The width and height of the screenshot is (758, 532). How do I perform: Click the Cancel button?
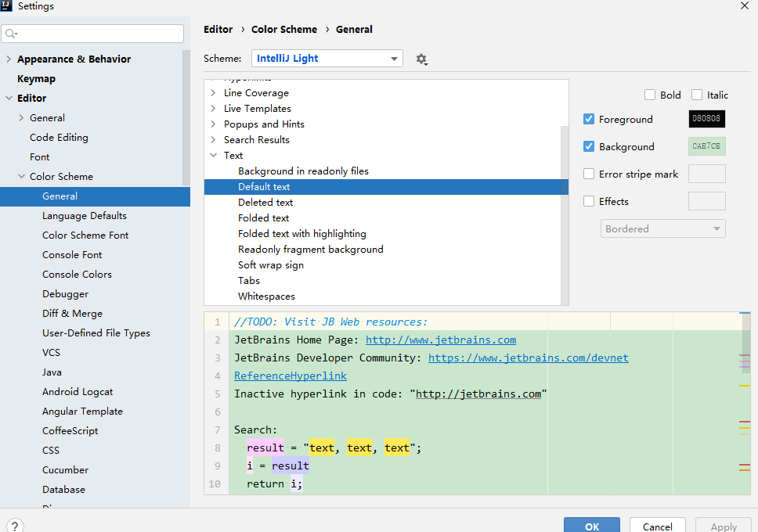(x=657, y=527)
